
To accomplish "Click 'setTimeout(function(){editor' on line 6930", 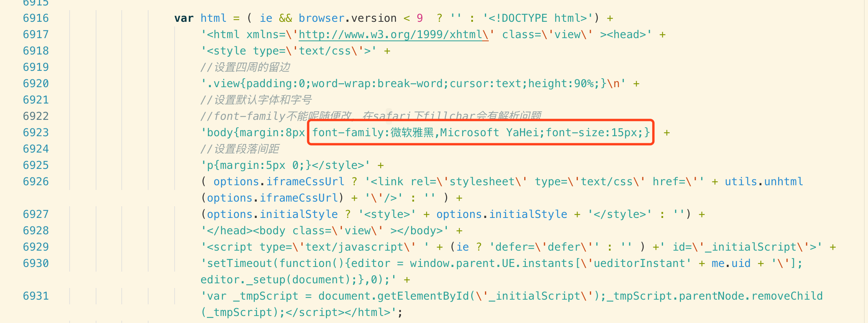I will [x=299, y=263].
